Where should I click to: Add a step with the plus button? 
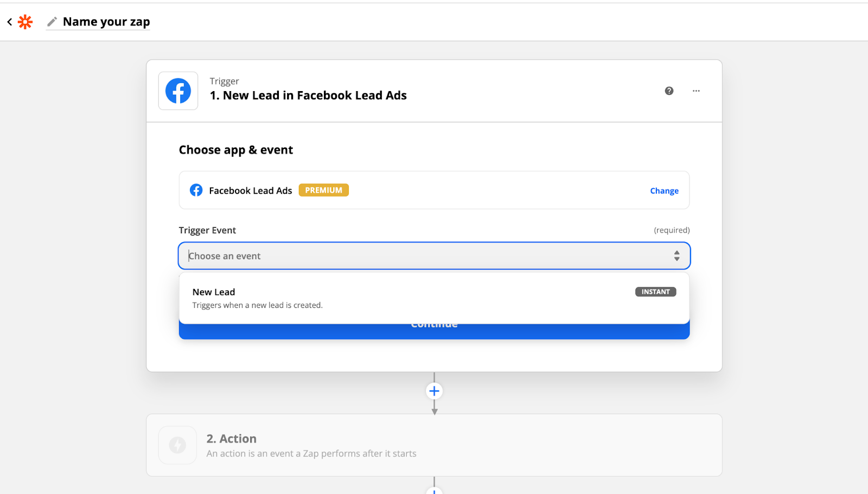(x=434, y=391)
